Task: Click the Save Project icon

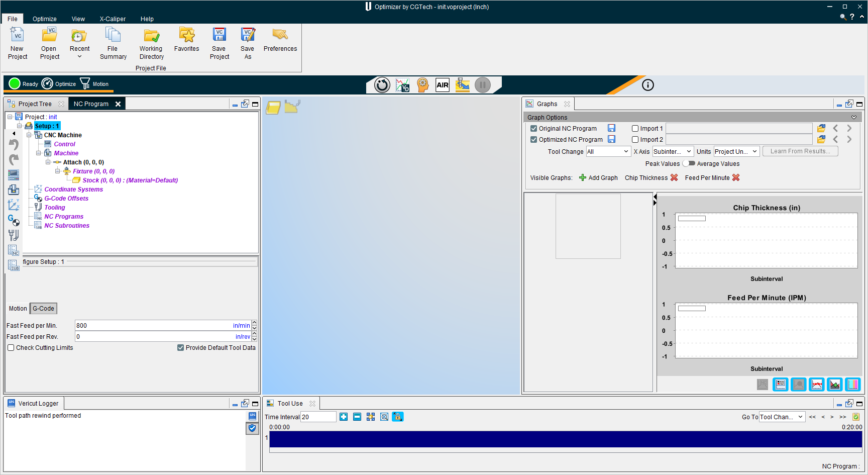Action: click(220, 35)
